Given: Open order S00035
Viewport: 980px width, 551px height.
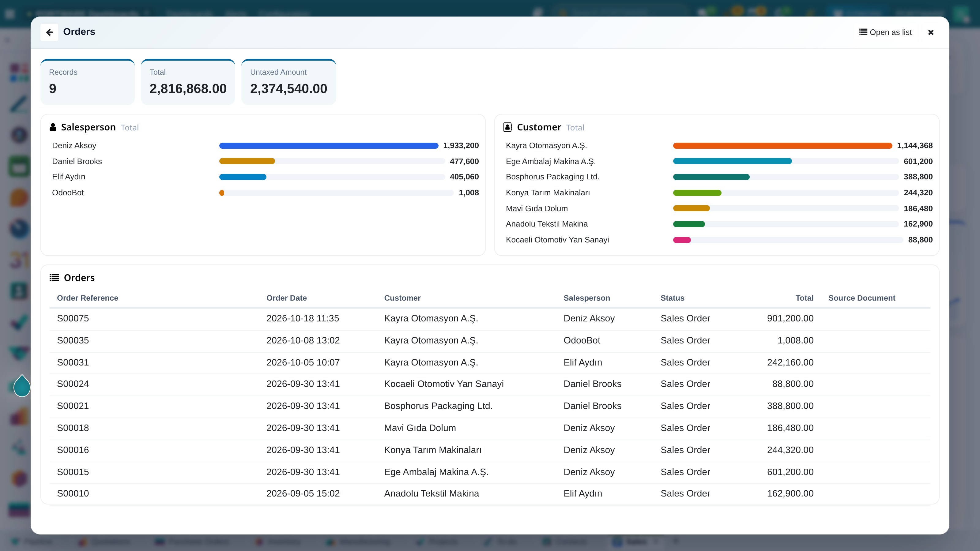Looking at the screenshot, I should pyautogui.click(x=490, y=341).
